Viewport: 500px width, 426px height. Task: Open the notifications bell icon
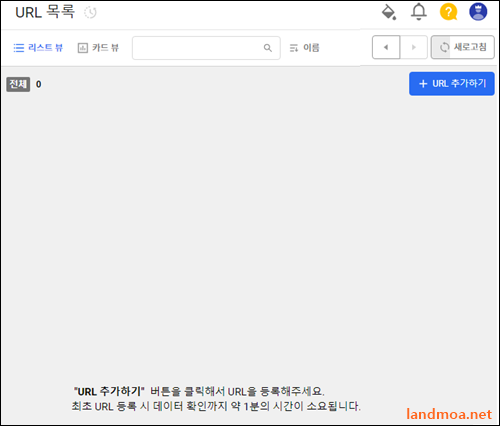(419, 12)
